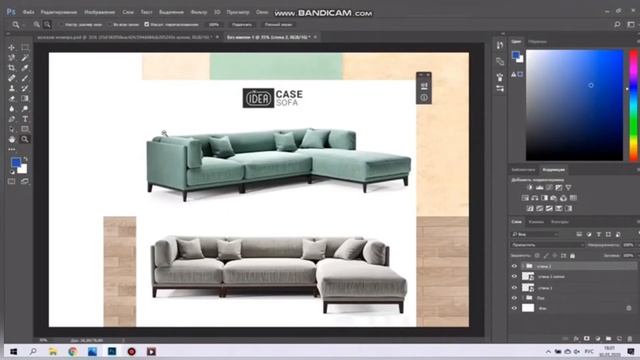Open the Edit Toolbar three-dots menu

pos(11,149)
